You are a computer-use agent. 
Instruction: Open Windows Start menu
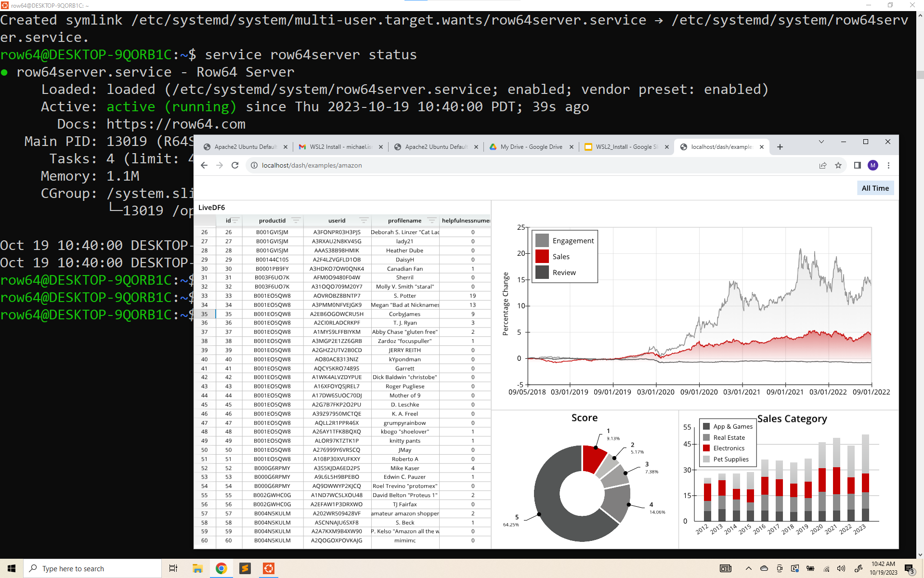[12, 568]
